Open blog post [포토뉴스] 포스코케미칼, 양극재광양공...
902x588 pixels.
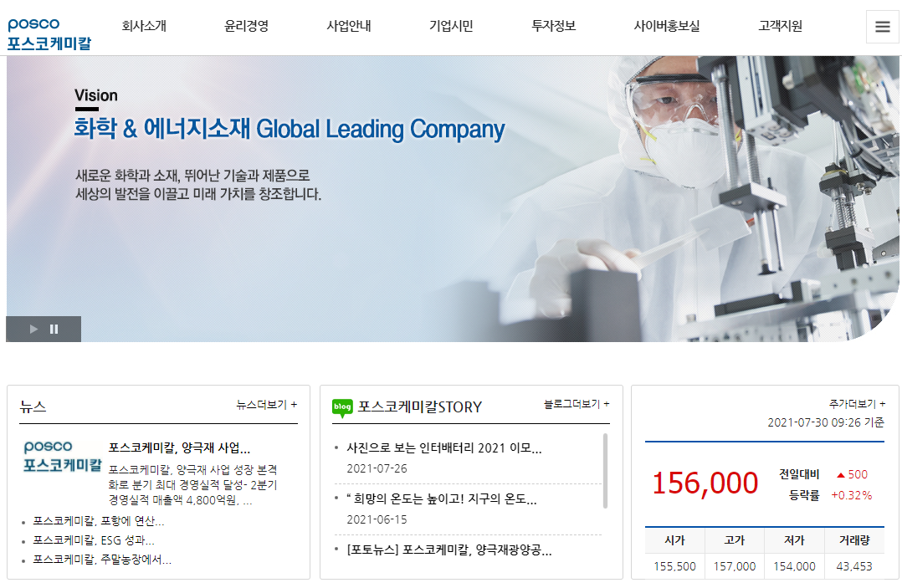click(x=449, y=550)
